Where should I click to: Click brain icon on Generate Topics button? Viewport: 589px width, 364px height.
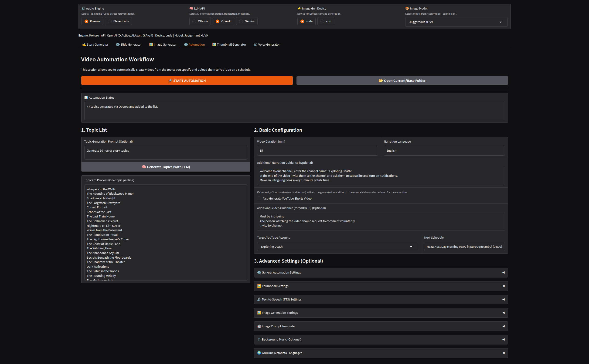tap(144, 167)
